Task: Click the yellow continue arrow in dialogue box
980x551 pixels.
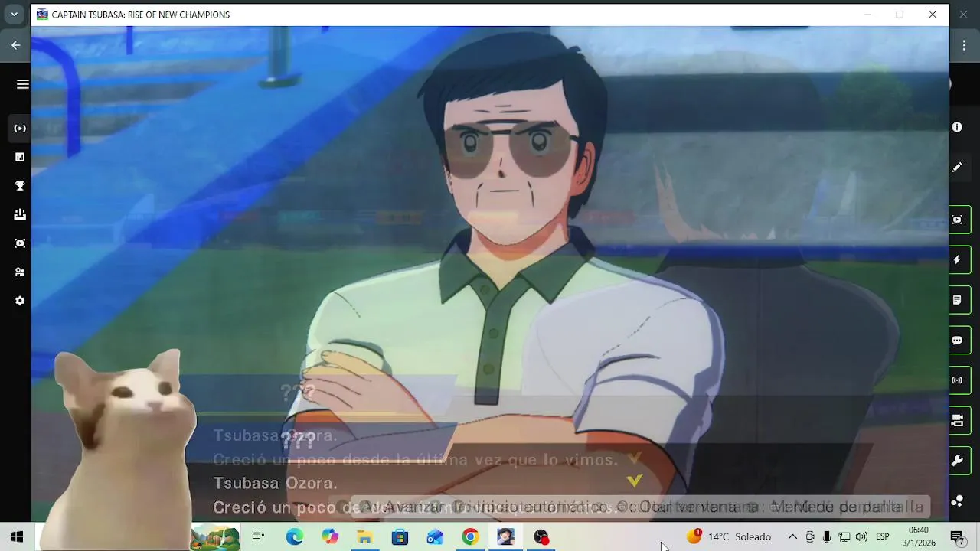Action: (x=634, y=481)
